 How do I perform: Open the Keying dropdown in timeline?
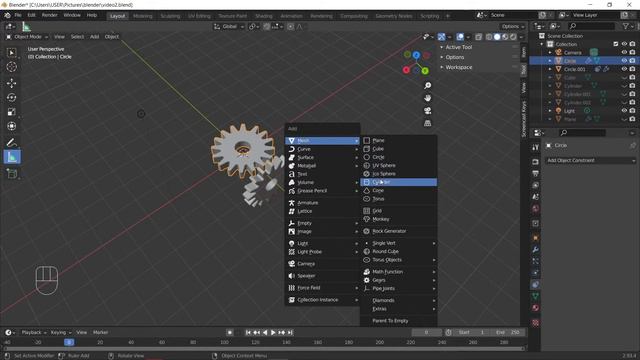click(61, 332)
